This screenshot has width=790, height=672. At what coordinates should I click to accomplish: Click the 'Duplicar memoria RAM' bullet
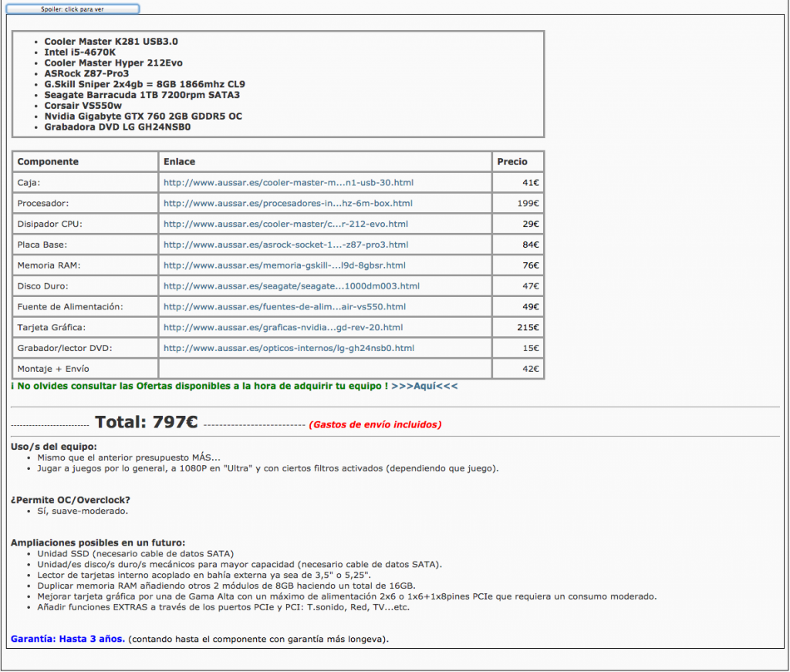226,586
